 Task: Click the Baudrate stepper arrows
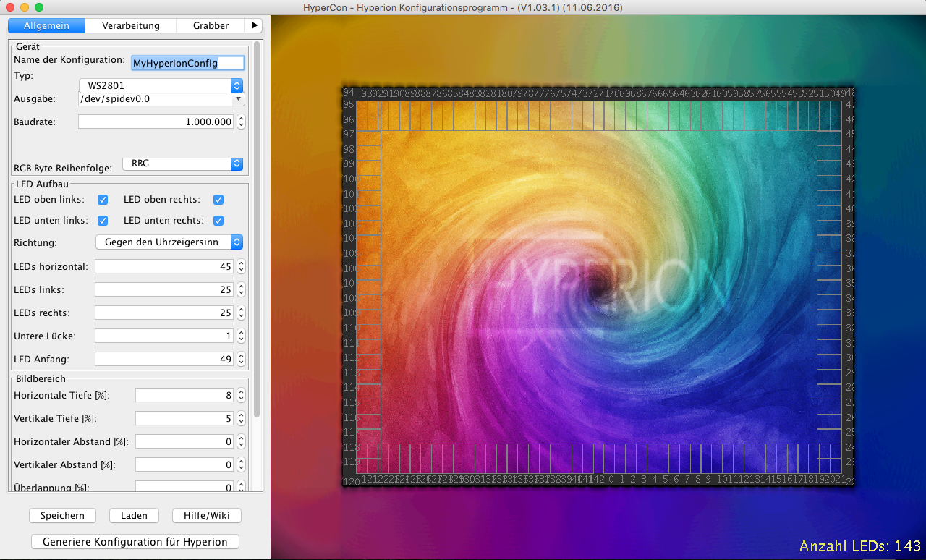pos(241,122)
